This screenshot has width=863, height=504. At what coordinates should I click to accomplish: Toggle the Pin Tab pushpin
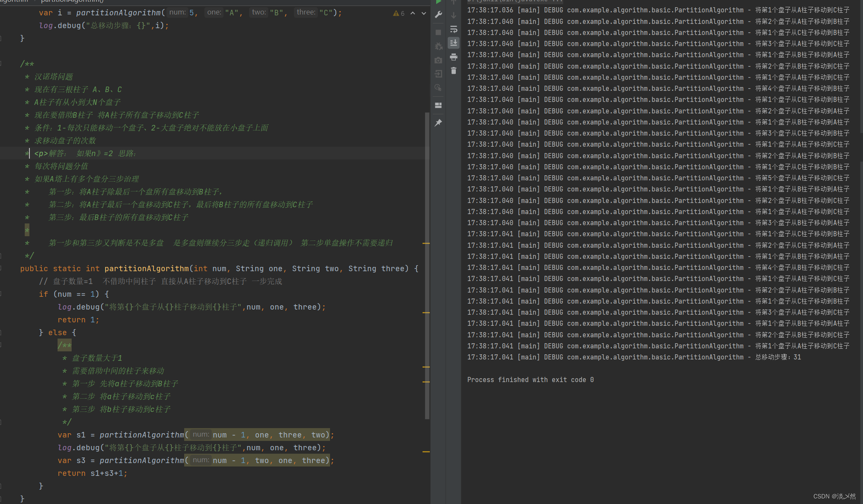point(438,123)
